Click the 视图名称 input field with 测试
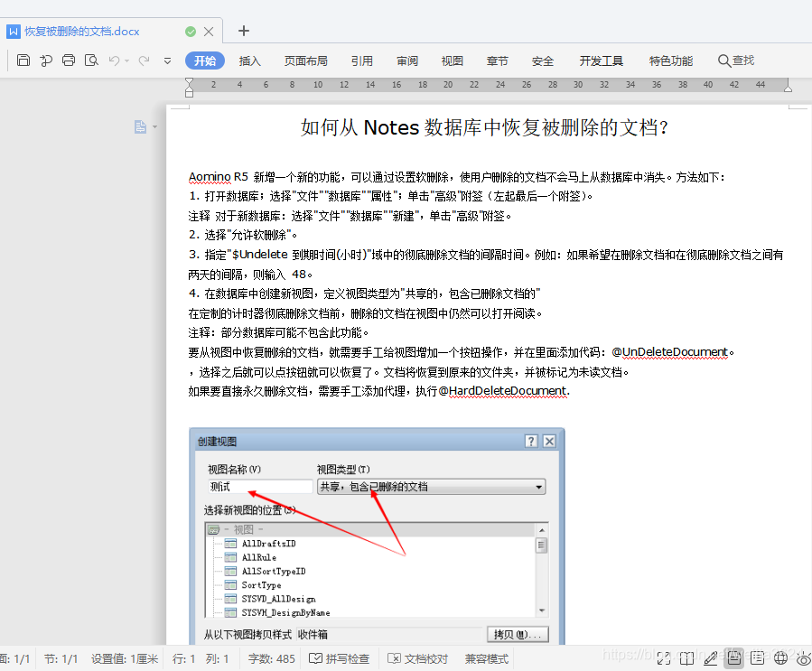Viewport: 812px width, 671px height. 260,487
